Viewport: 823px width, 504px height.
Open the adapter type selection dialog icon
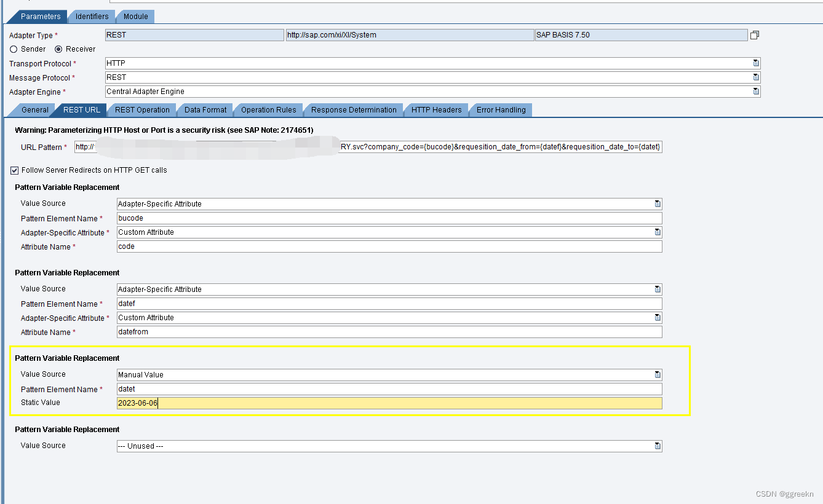(755, 35)
